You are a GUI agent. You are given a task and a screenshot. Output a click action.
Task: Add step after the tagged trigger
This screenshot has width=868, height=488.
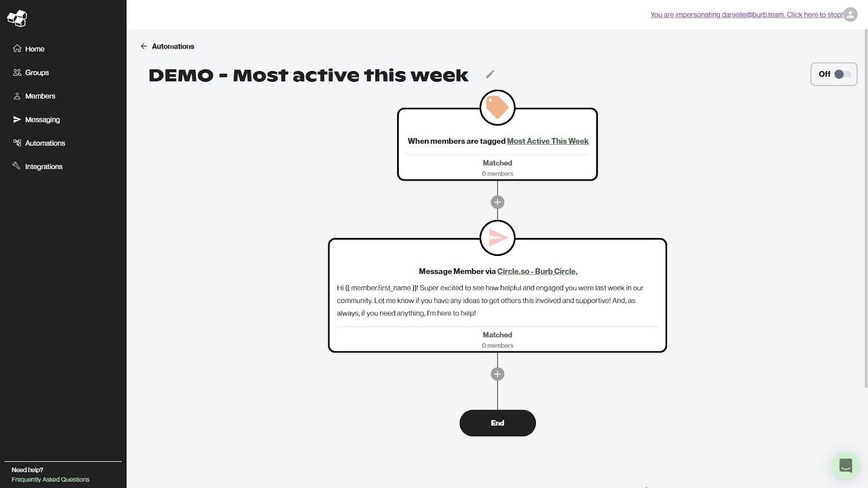(x=497, y=202)
